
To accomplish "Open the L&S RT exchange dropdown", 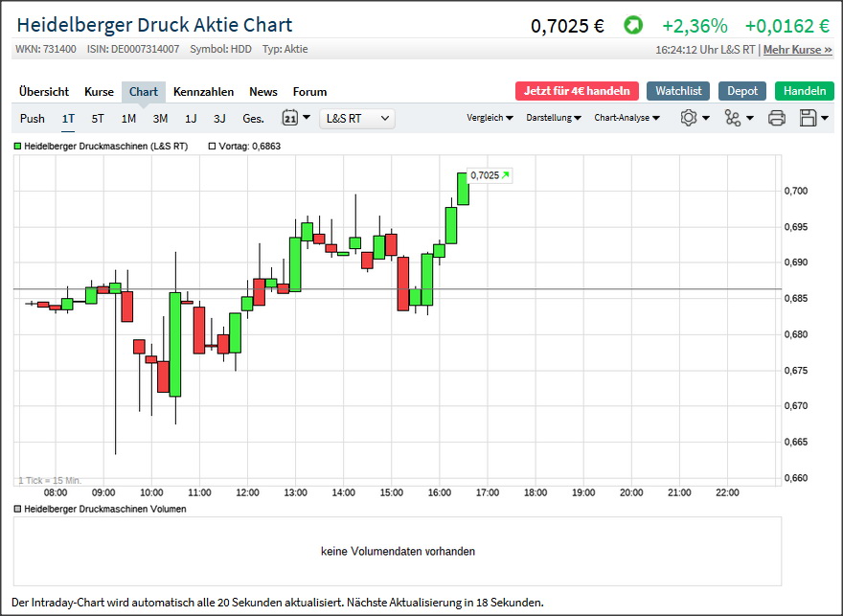I will click(x=358, y=118).
